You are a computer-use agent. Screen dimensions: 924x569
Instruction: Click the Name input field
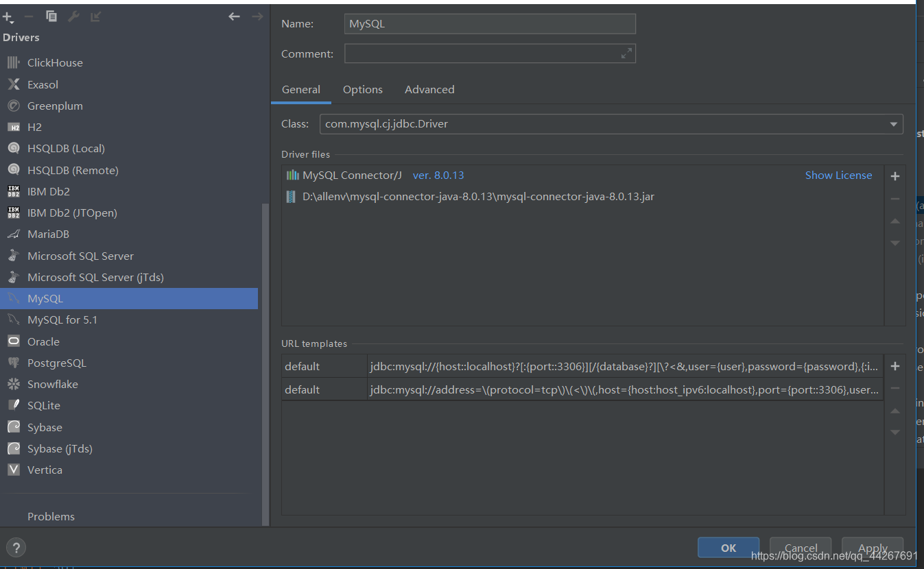click(490, 23)
